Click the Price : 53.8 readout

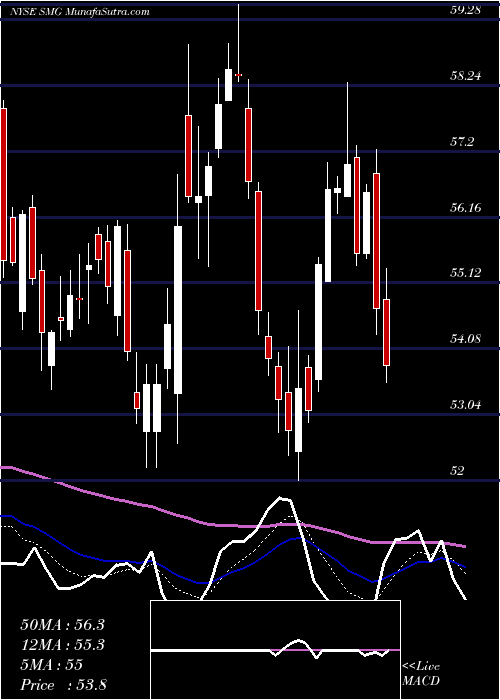point(63,685)
